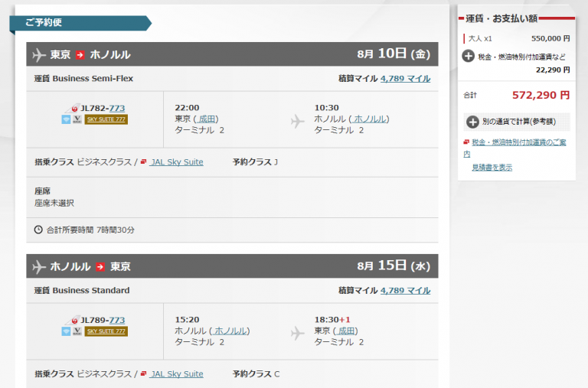This screenshot has width=588, height=388.
Task: Expand the 税金・燃油特別付加運賃など breakdown
Action: 469,56
